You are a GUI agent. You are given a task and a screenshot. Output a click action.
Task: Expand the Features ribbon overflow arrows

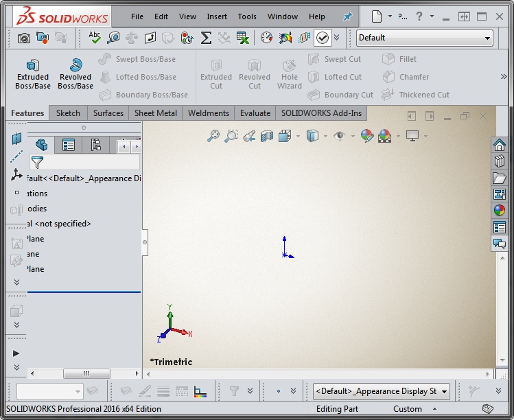504,77
